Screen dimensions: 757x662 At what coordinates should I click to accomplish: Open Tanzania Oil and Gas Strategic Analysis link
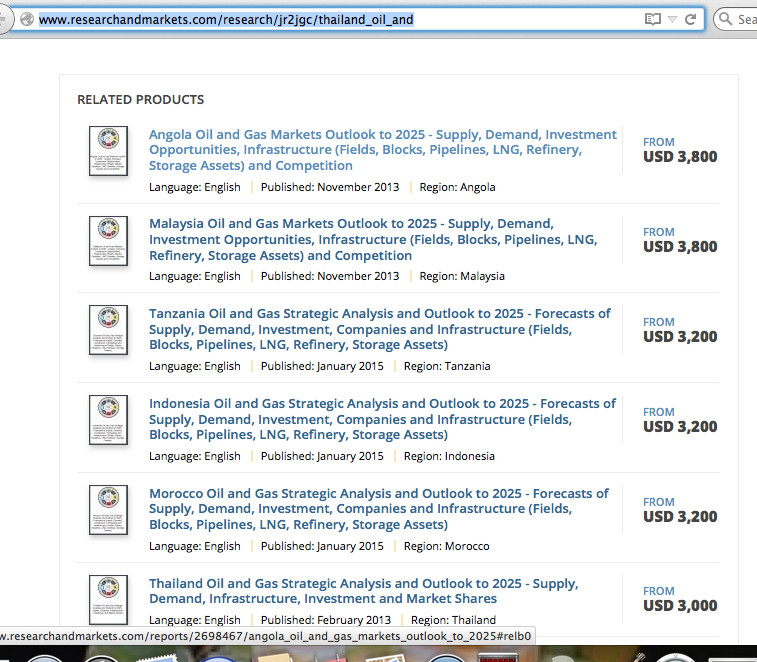point(379,329)
